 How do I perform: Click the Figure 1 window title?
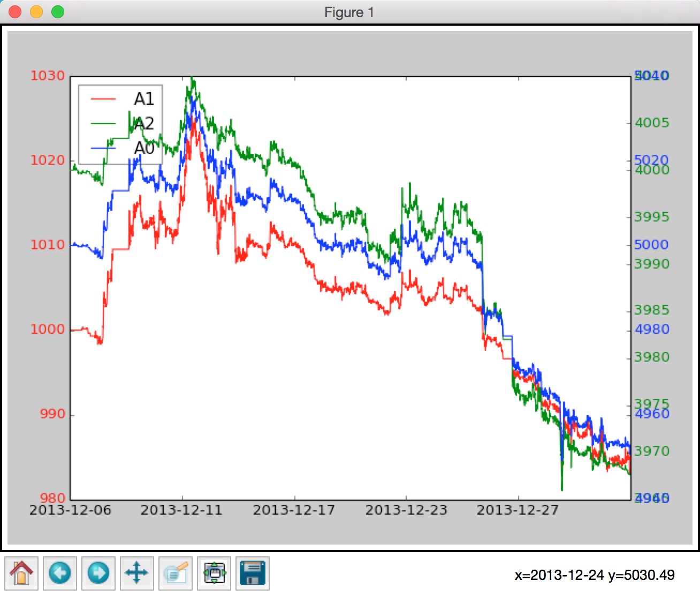[x=349, y=12]
